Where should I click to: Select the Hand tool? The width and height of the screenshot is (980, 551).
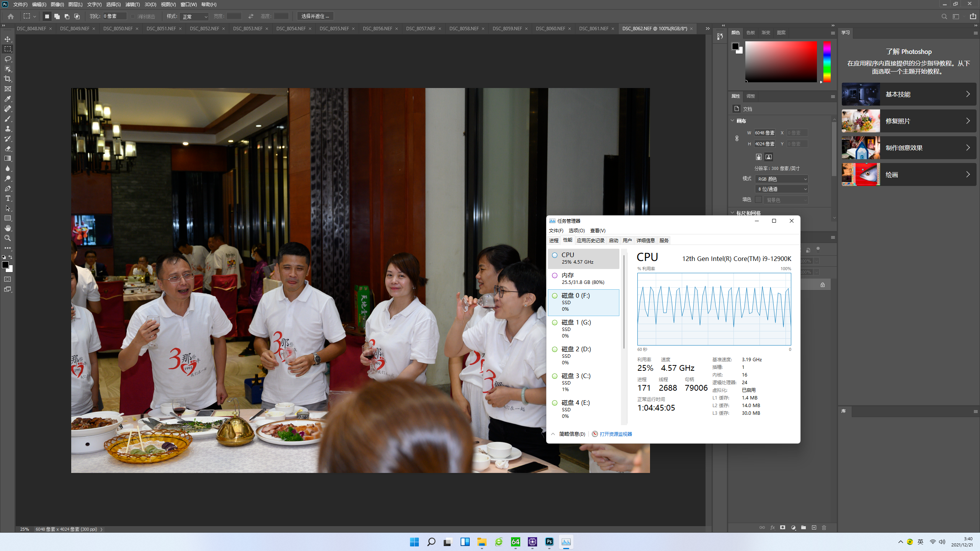pos(8,228)
